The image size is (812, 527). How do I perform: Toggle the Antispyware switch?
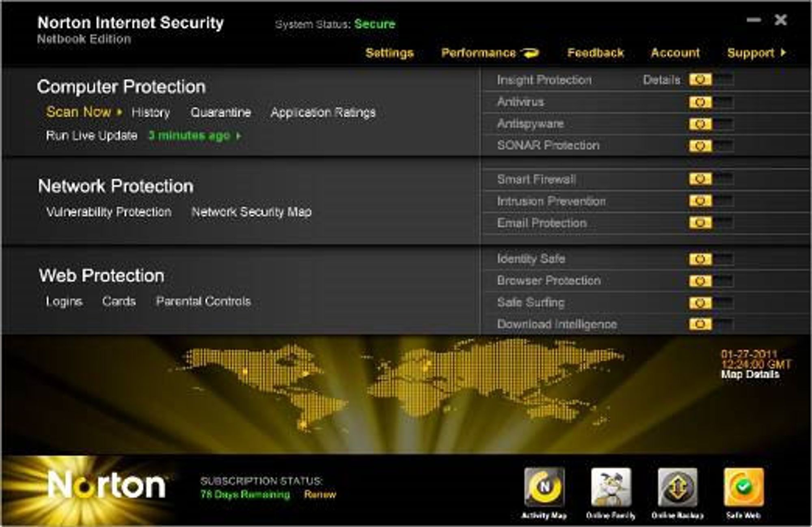(711, 124)
